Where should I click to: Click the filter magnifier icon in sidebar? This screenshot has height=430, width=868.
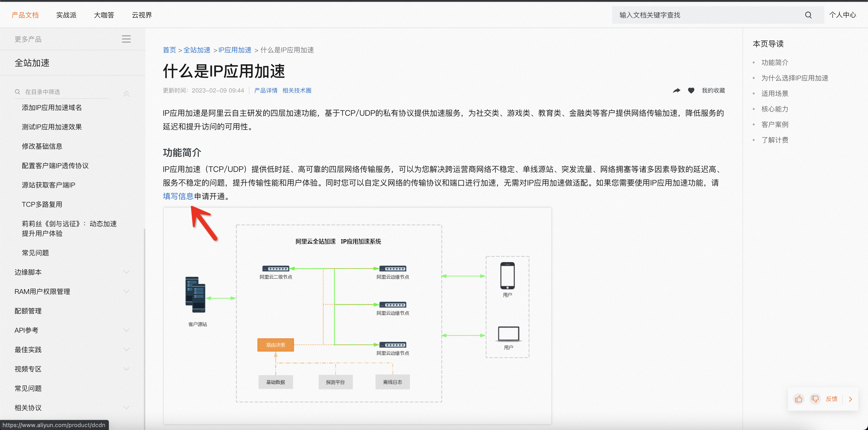(x=17, y=92)
